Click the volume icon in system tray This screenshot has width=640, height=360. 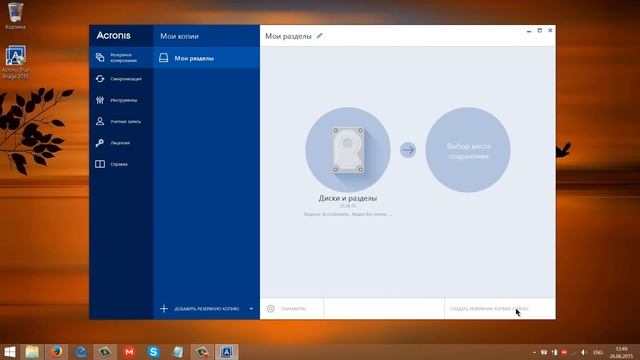pos(584,352)
